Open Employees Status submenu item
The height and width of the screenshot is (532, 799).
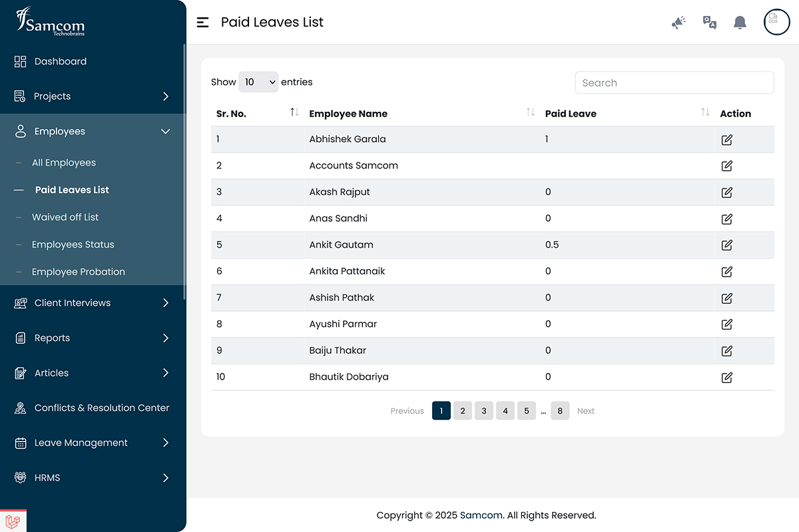73,244
